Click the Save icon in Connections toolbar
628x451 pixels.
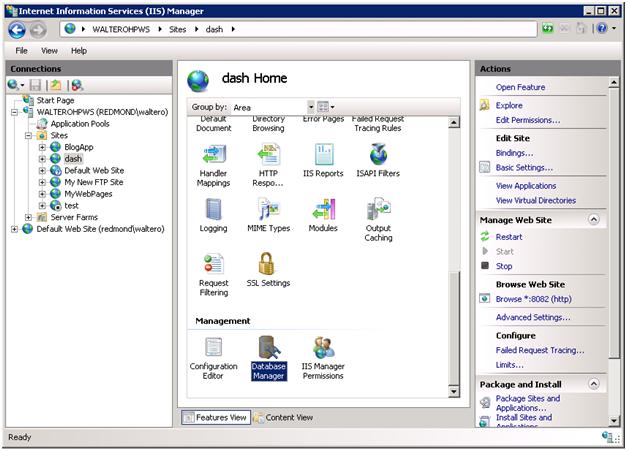click(35, 85)
